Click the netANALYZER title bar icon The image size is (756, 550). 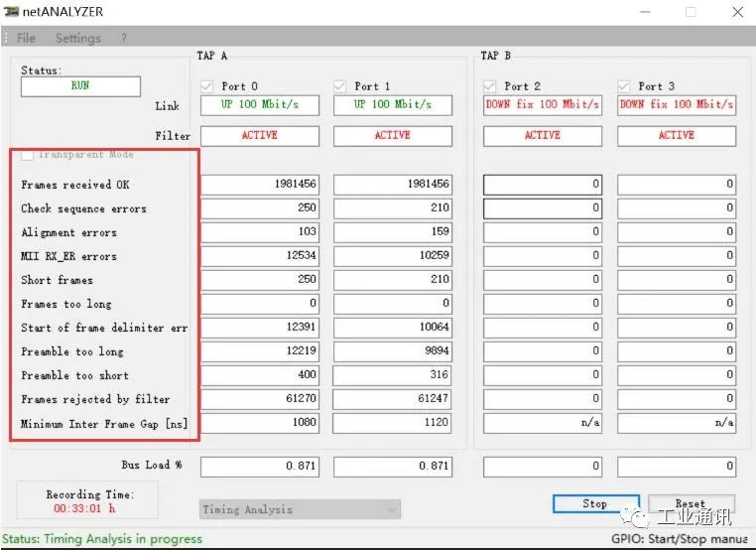point(11,12)
